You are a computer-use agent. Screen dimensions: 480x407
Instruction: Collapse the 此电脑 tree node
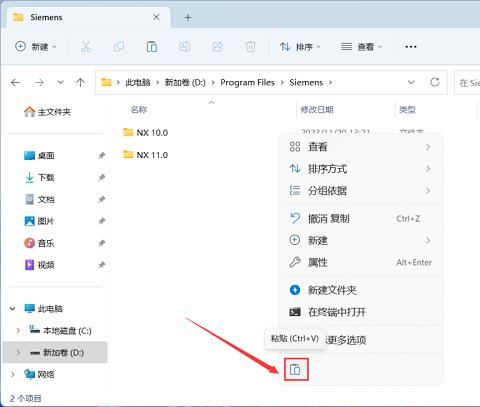[12, 309]
